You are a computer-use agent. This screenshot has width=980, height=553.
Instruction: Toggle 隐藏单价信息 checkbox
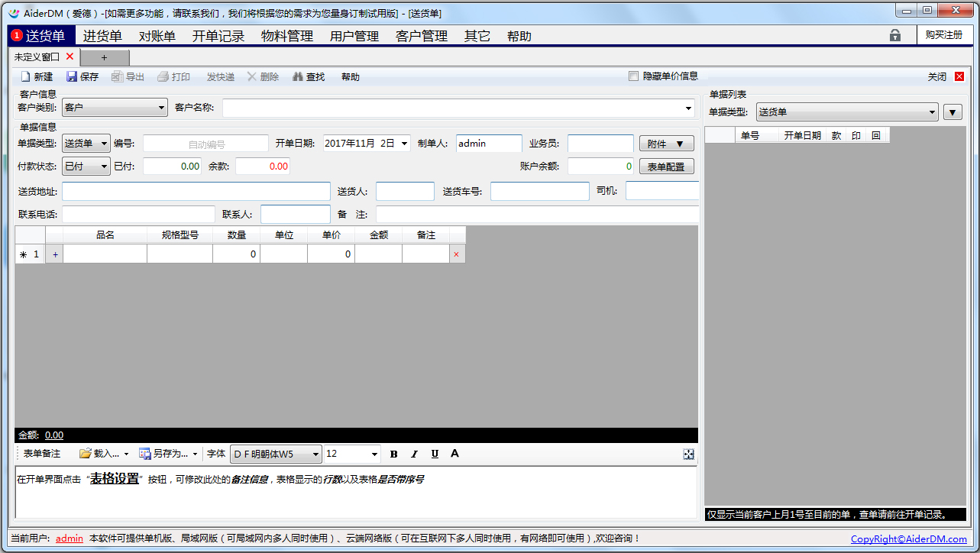pos(633,76)
